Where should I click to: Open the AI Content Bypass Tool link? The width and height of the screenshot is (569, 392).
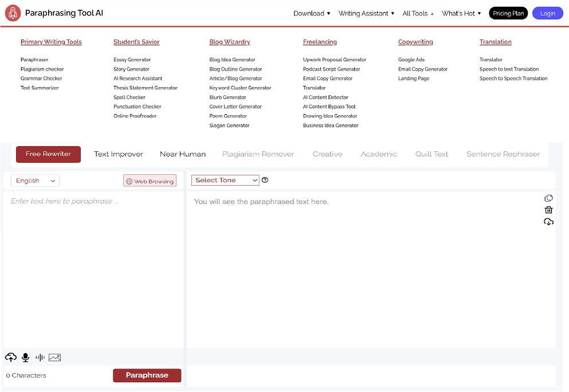coord(329,107)
